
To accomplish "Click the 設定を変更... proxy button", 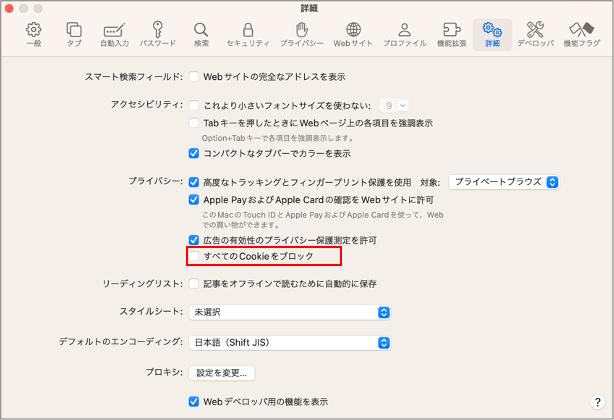I will (222, 373).
